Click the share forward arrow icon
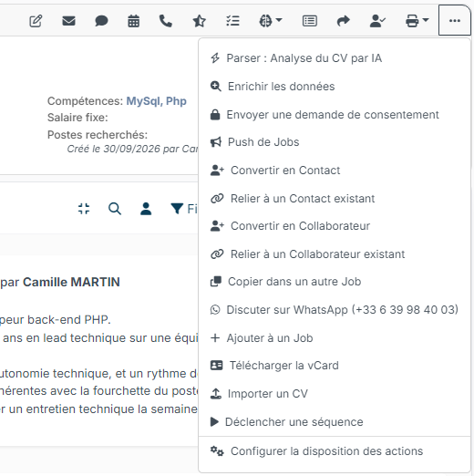Screen dimensions: 474x476 click(344, 21)
